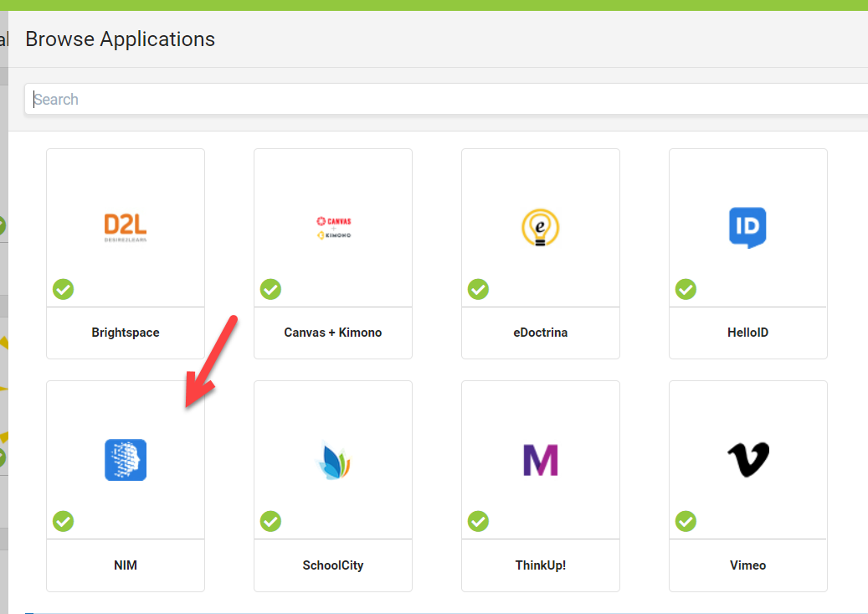Open the Canvas + Kimono application label
Screen dimensions: 868x614
pos(333,333)
